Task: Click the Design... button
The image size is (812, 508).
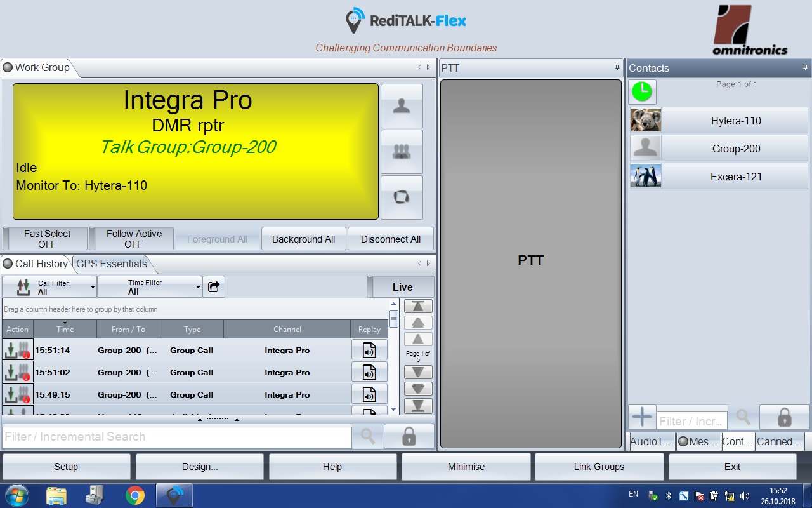Action: pos(200,467)
